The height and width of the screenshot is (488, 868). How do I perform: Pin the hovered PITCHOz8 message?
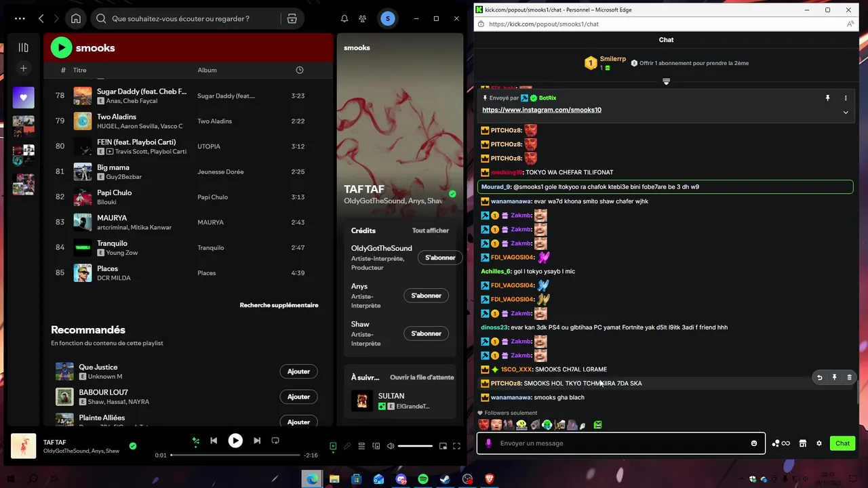pos(834,378)
